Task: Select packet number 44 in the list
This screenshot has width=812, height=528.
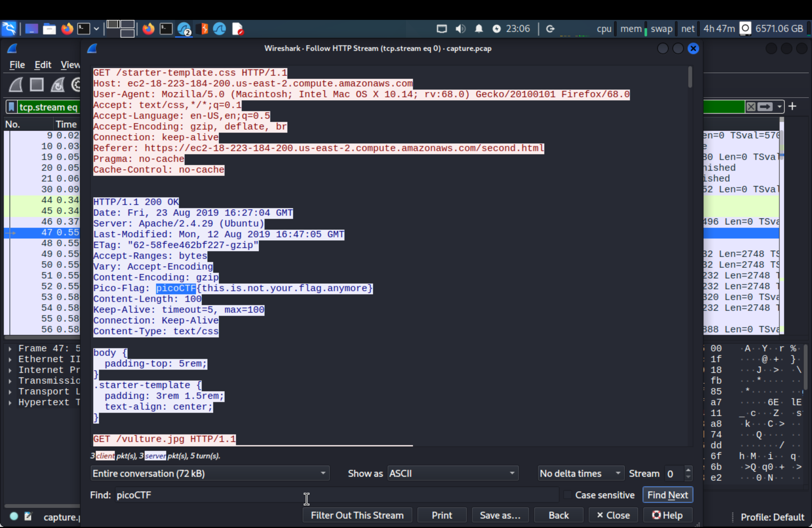Action: click(42, 200)
